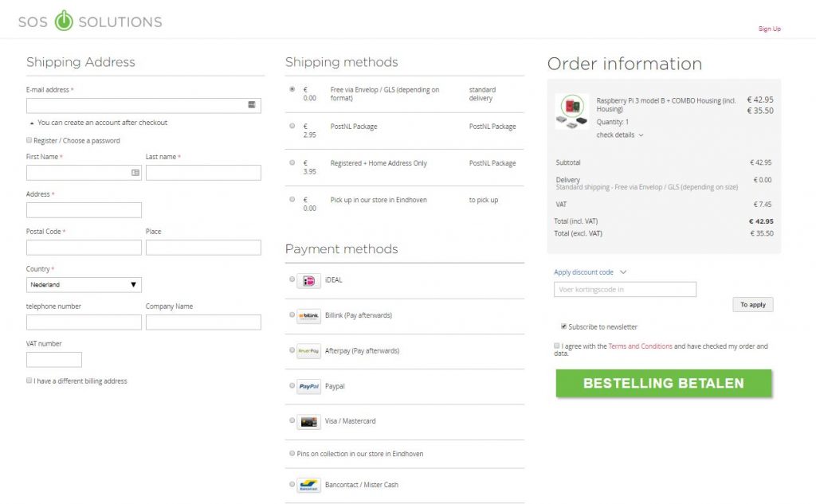
Task: Select pick up in Eindhoven store shipping
Action: (292, 199)
